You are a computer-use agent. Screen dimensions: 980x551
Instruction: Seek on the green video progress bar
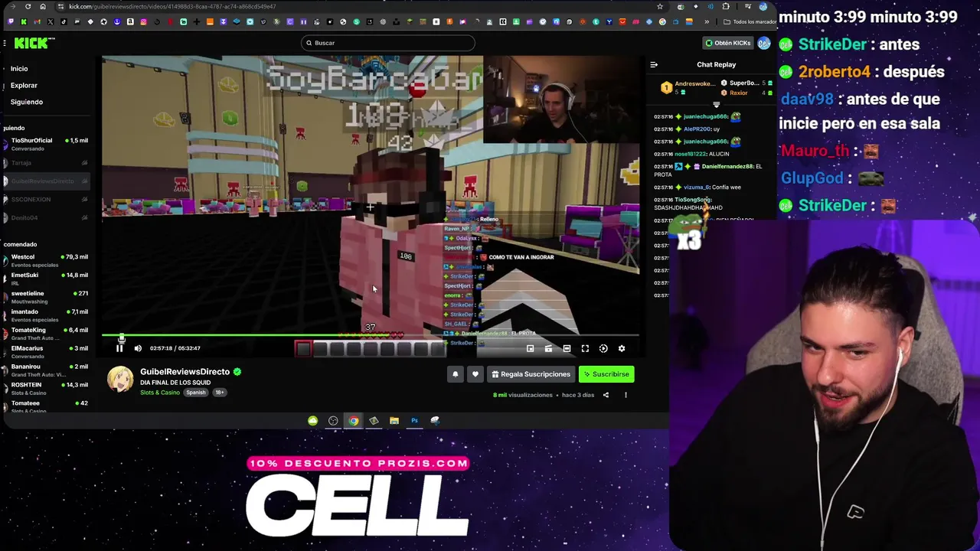pyautogui.click(x=371, y=335)
